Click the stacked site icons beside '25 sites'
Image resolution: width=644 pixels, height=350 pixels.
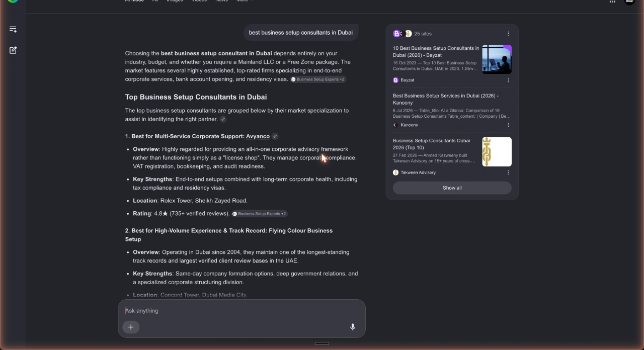click(x=402, y=34)
